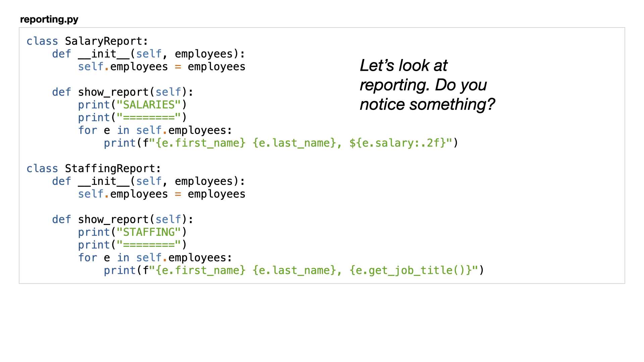Screen dimensions: 644x362
Task: Click 'def show_report(self):' in StaffingReport
Action: 123,220
